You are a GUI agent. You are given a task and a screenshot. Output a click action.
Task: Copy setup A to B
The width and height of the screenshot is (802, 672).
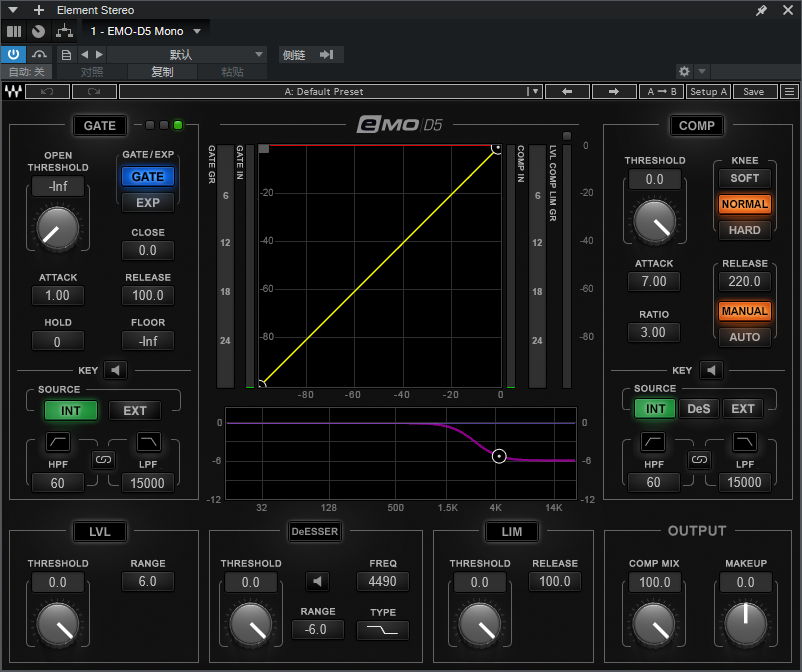coord(661,92)
